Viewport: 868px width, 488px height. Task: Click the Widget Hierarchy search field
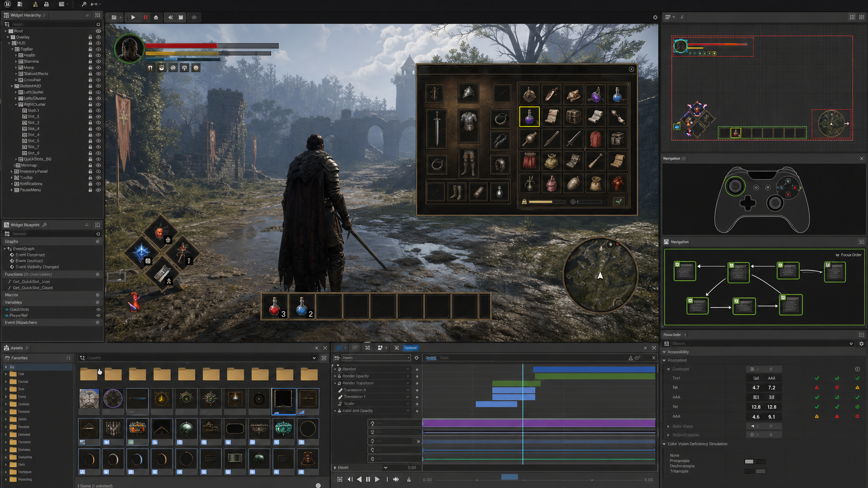click(52, 24)
